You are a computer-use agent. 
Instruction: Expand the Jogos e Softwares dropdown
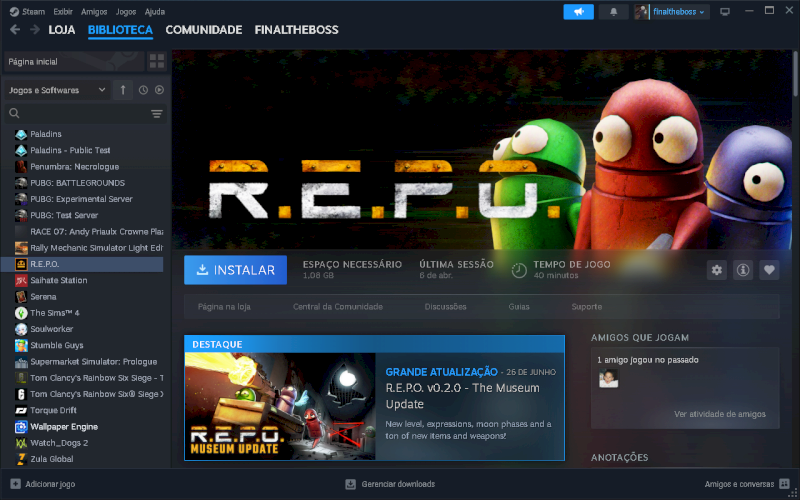tap(57, 90)
